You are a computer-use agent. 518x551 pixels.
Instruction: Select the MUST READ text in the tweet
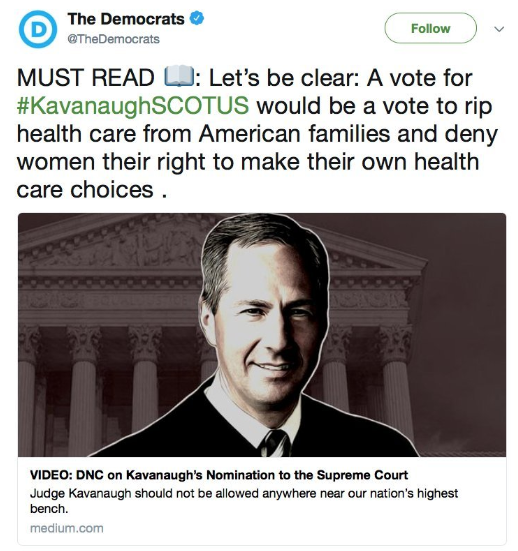[86, 77]
